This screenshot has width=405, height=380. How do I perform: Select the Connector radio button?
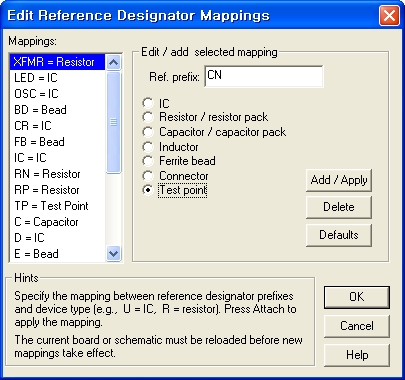point(148,176)
